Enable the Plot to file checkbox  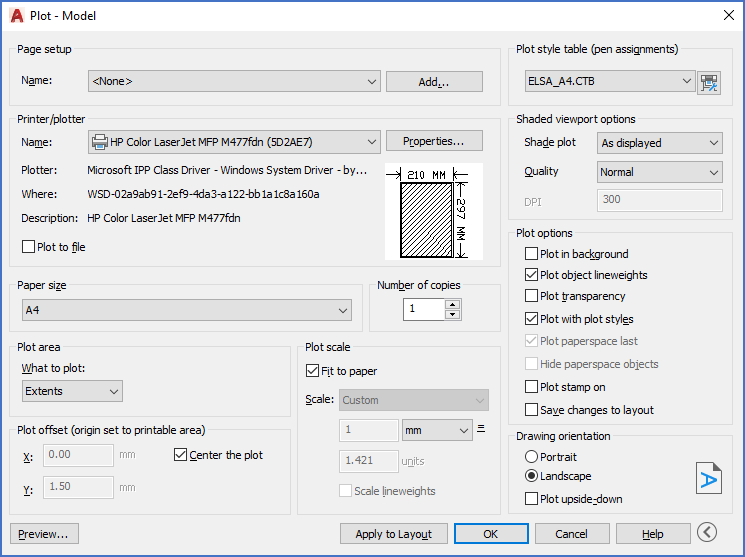click(x=28, y=247)
